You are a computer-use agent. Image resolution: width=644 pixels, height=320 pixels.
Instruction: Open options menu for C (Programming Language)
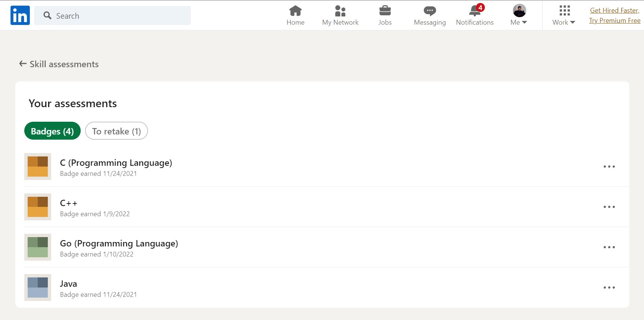tap(609, 167)
